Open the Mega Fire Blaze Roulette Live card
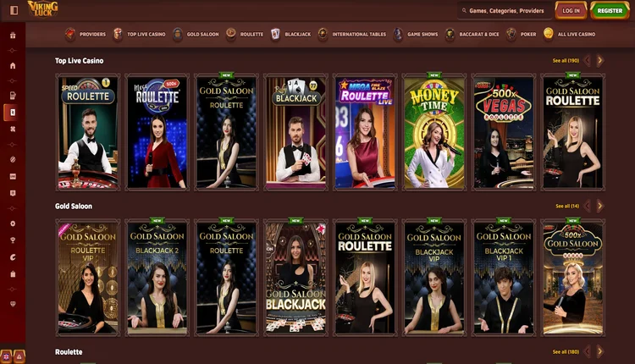This screenshot has width=635, height=364. [365, 132]
